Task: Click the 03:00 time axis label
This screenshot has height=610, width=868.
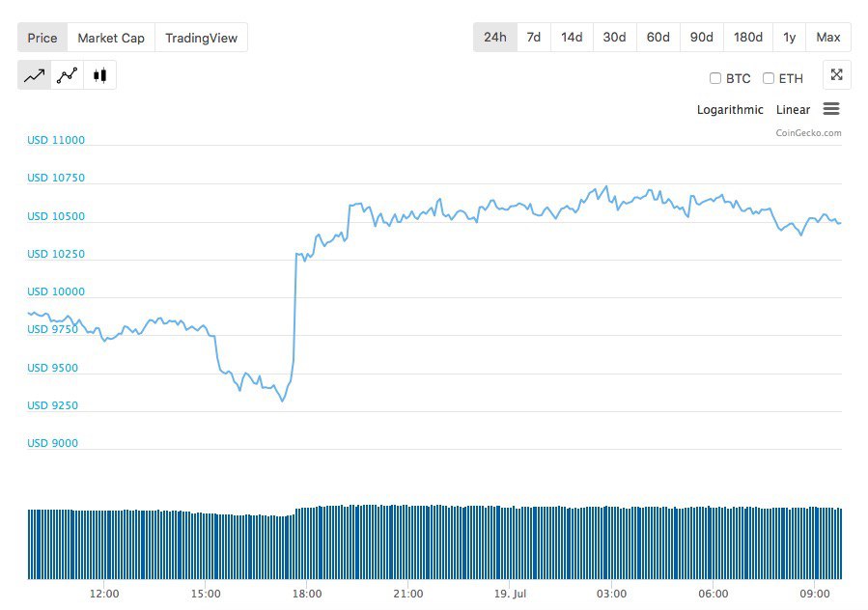Action: coord(612,594)
